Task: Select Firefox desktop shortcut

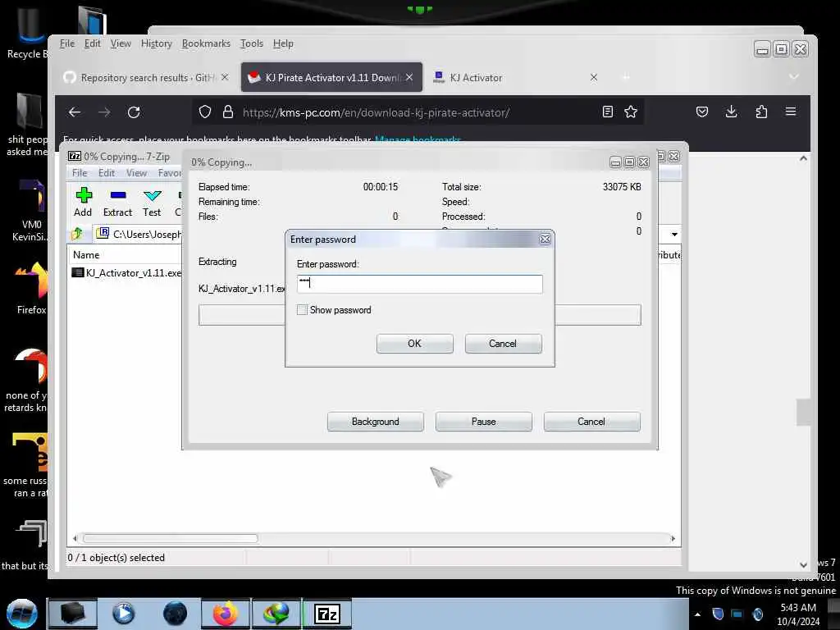Action: [31, 288]
